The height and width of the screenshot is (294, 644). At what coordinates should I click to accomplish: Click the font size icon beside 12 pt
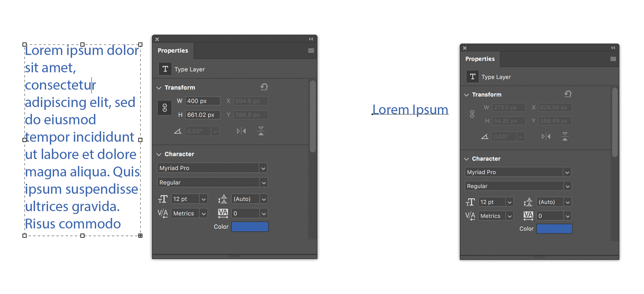(163, 198)
